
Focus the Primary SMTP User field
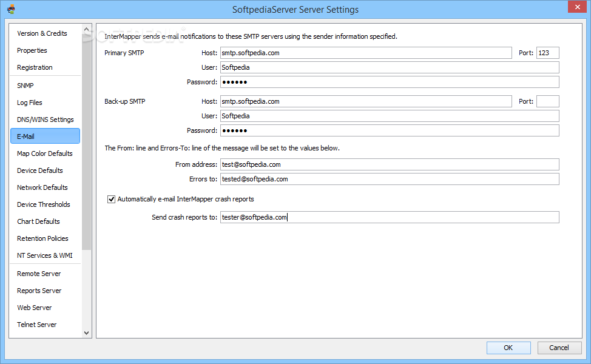(x=390, y=67)
